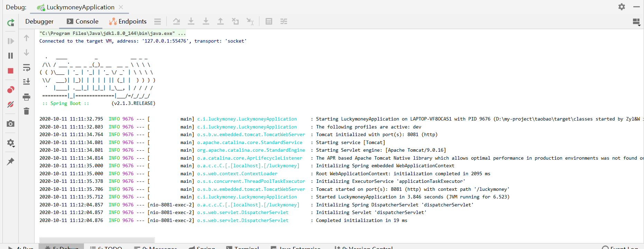Toggle Pin Tab for the debug session
Image resolution: width=644 pixels, height=249 pixels.
(11, 161)
